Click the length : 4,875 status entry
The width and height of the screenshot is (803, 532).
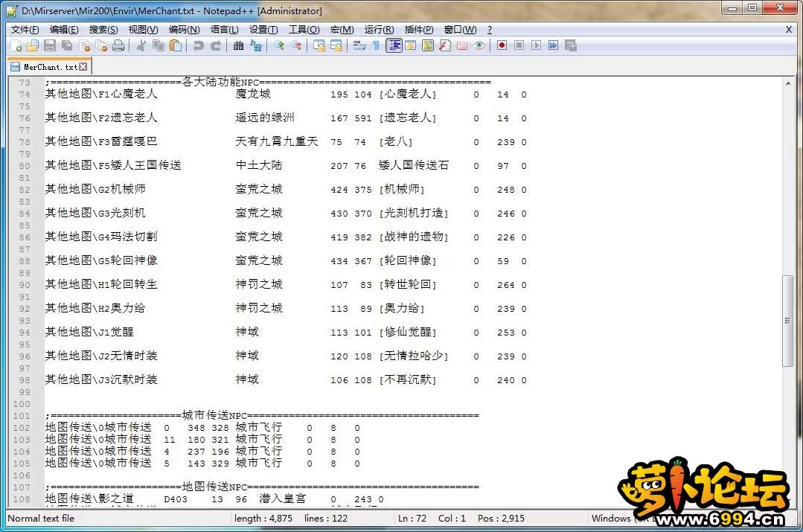point(263,518)
